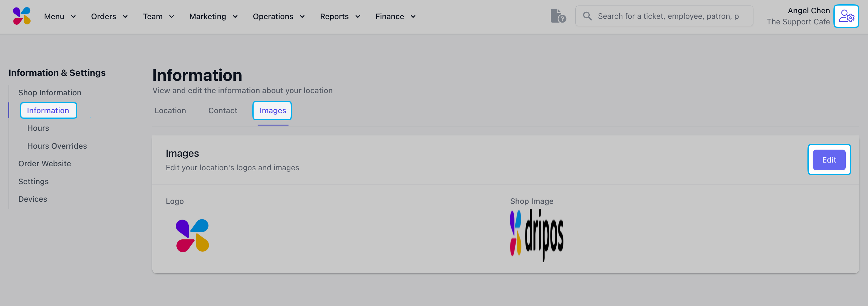Viewport: 868px width, 306px height.
Task: Select the Images tab
Action: (272, 110)
